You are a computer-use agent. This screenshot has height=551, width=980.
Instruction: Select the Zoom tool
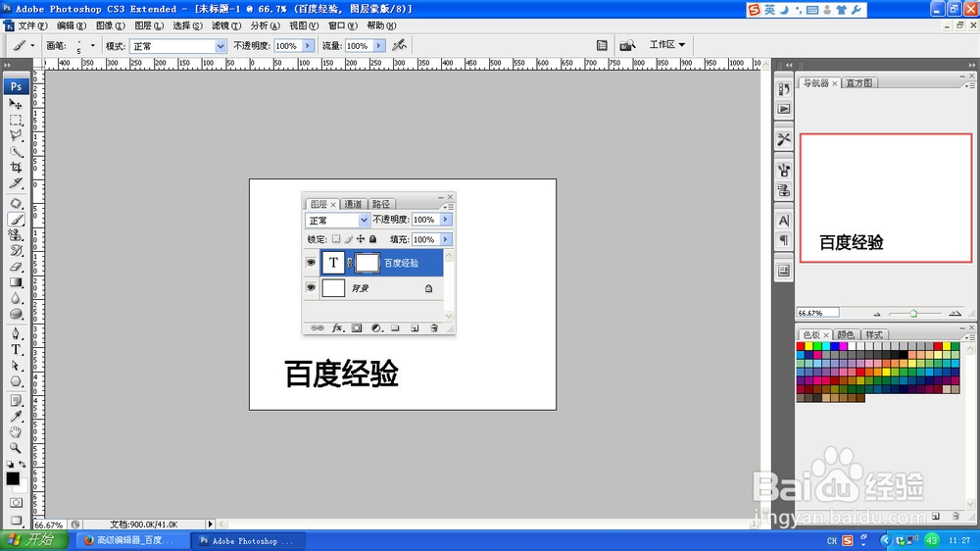[16, 448]
